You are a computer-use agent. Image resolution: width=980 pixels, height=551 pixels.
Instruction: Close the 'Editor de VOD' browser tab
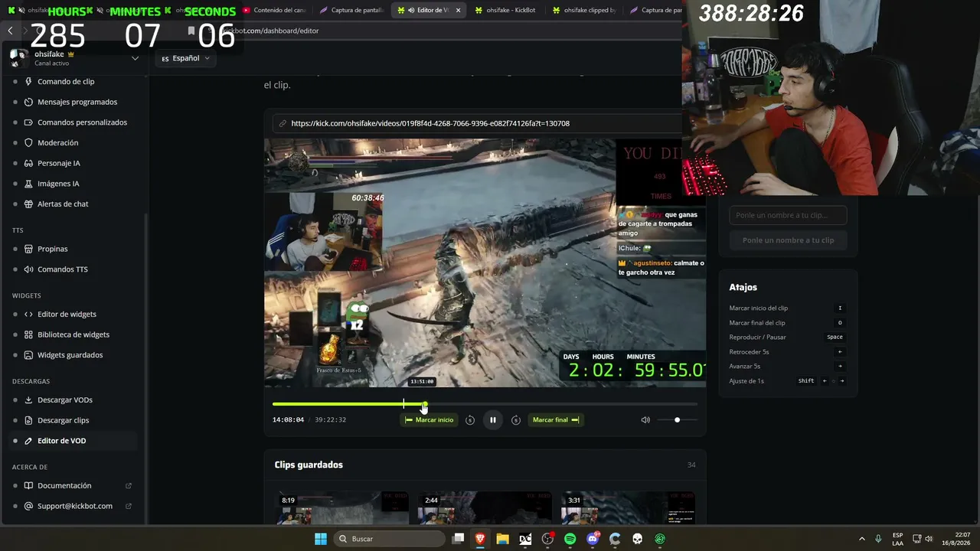pos(458,10)
